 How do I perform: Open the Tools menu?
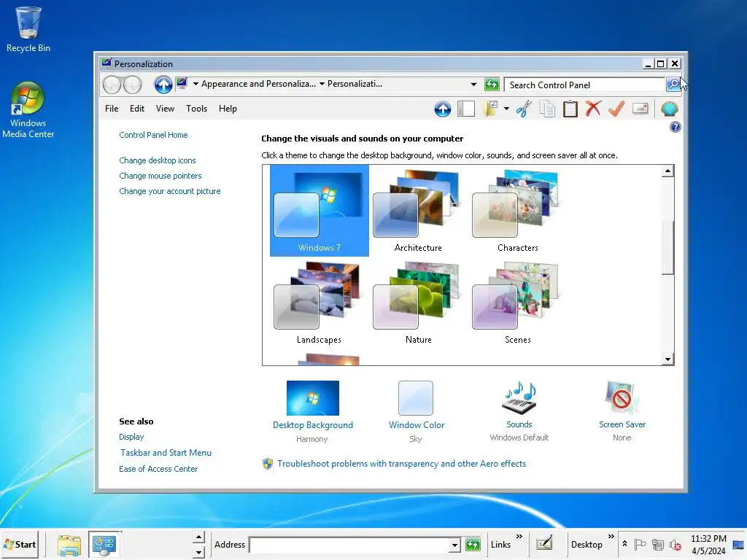pyautogui.click(x=196, y=109)
